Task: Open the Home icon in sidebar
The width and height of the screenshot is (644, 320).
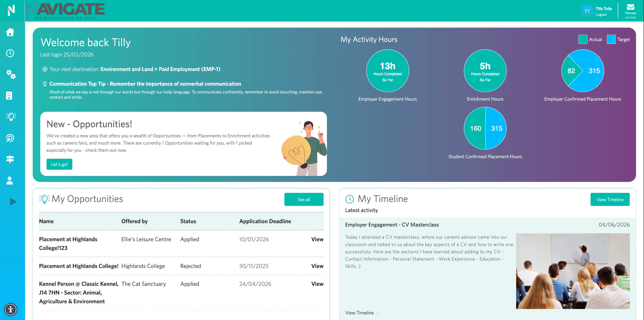Action: pos(10,32)
